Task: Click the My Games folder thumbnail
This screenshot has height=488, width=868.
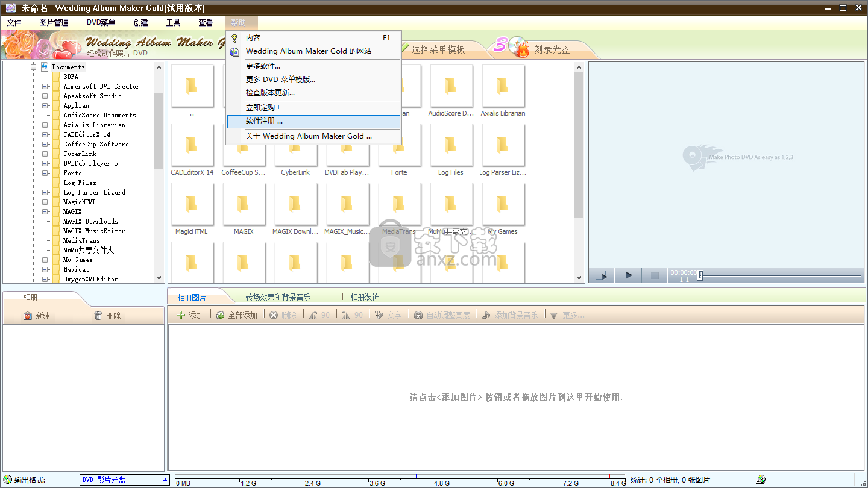Action: coord(503,204)
